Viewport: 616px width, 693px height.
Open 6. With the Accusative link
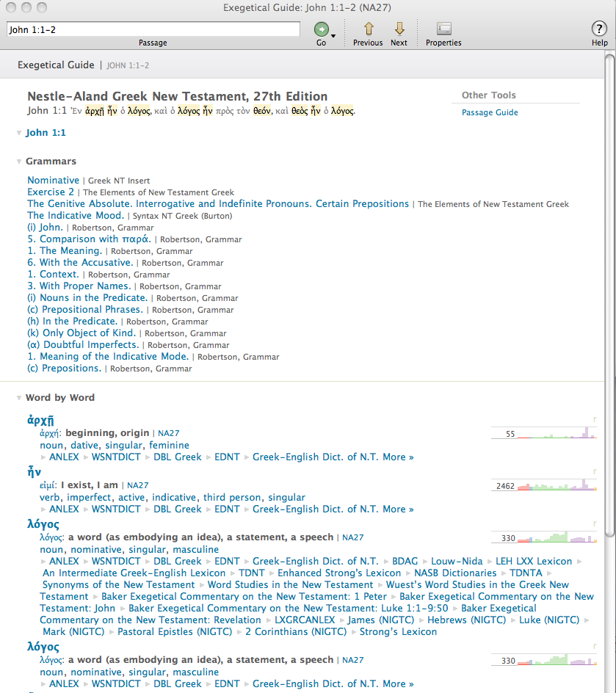(80, 263)
